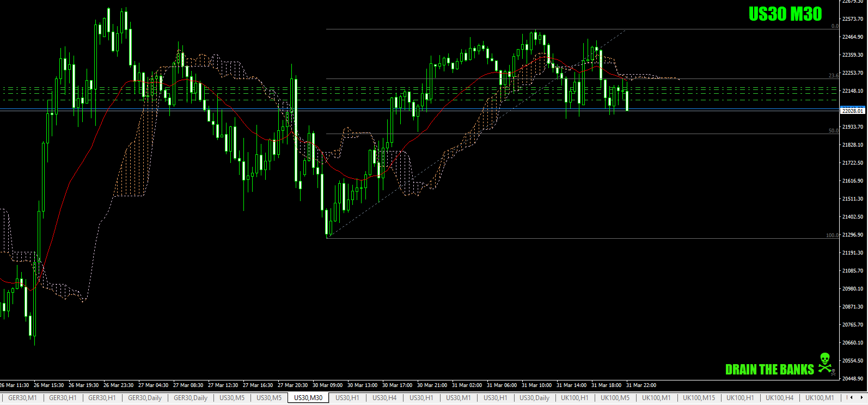The image size is (868, 405).
Task: Click the Fibonacci 0.0 level label
Action: 835,26
